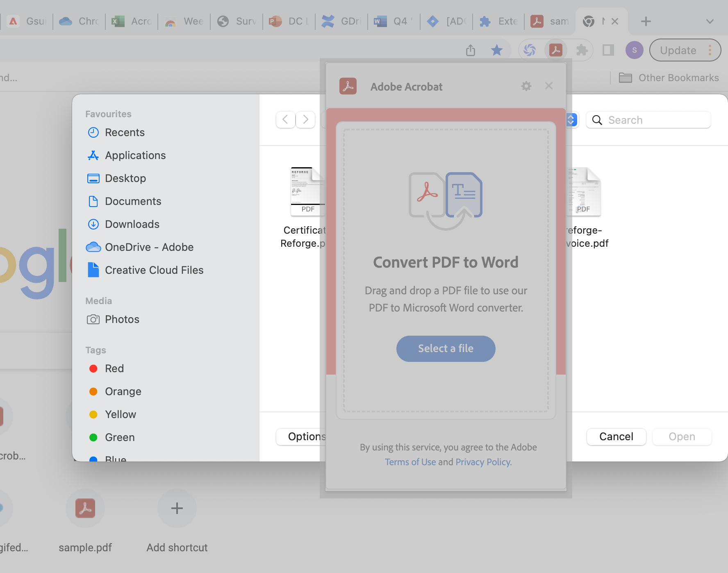Open the Privacy Policy link

(x=484, y=462)
